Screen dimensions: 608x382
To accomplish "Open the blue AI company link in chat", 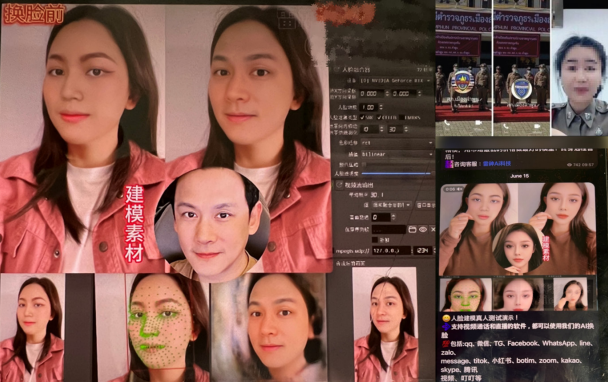I will click(497, 164).
